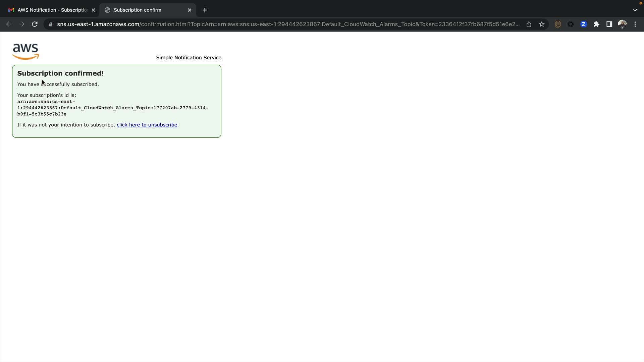Switch to AWS Notification Gmail tab
The image size is (644, 362).
[50, 10]
